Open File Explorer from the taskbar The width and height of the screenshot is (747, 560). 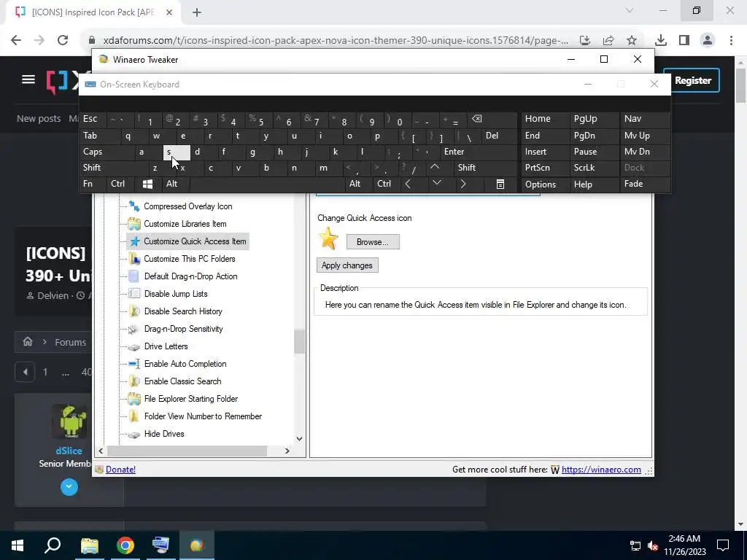coord(90,545)
